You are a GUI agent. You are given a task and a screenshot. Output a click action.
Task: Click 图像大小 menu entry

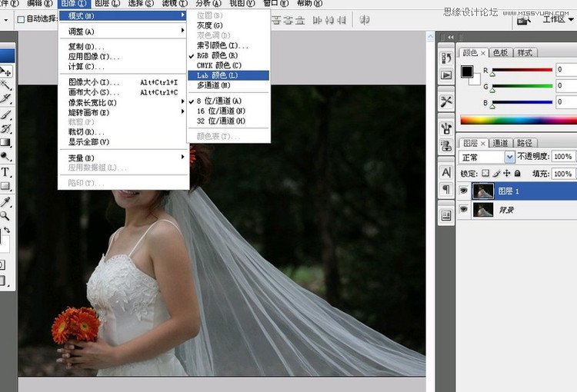pos(124,82)
